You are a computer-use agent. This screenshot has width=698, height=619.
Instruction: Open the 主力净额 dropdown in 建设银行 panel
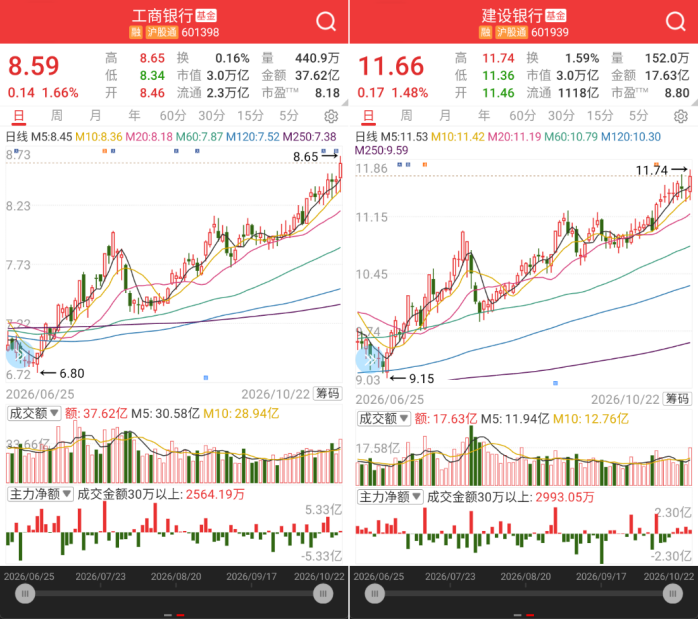point(390,497)
